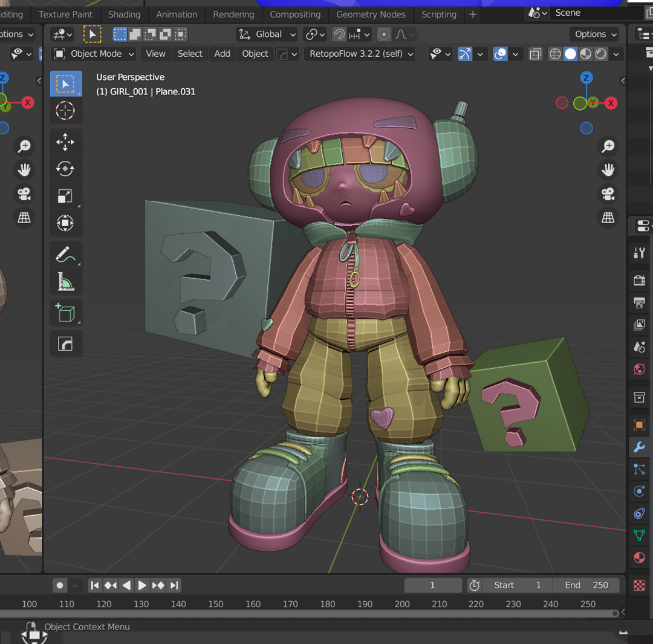Jump to the next keyframe
This screenshot has height=644, width=653.
(158, 585)
